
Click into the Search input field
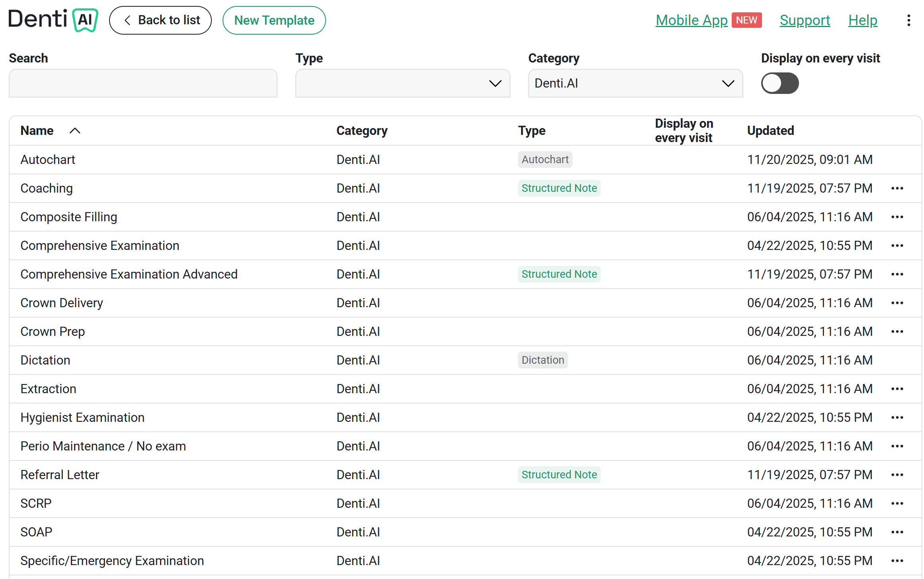143,83
